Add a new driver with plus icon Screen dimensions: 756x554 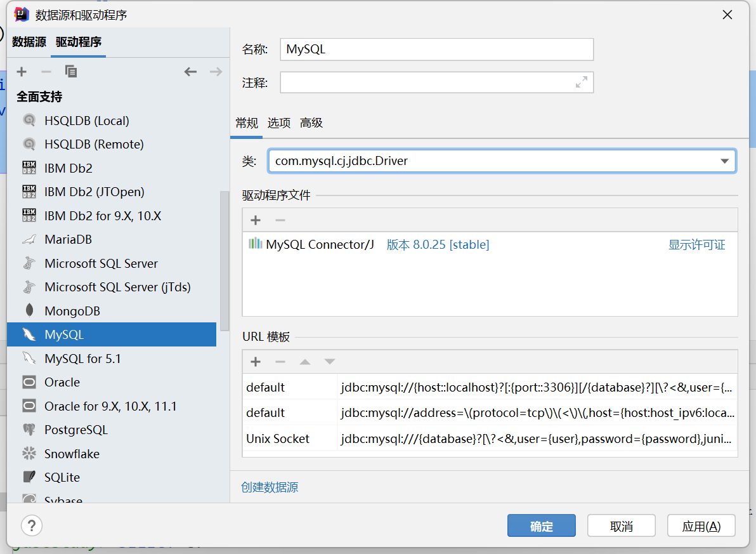click(22, 72)
